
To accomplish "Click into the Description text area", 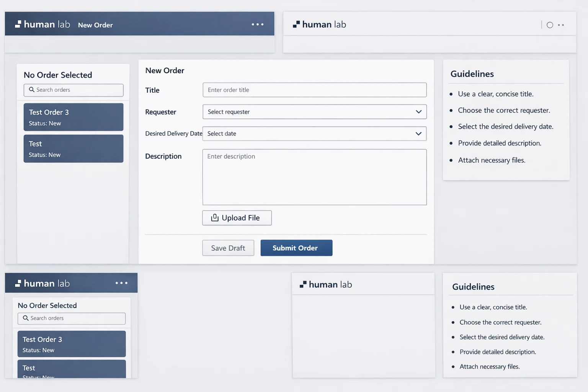I will (314, 177).
